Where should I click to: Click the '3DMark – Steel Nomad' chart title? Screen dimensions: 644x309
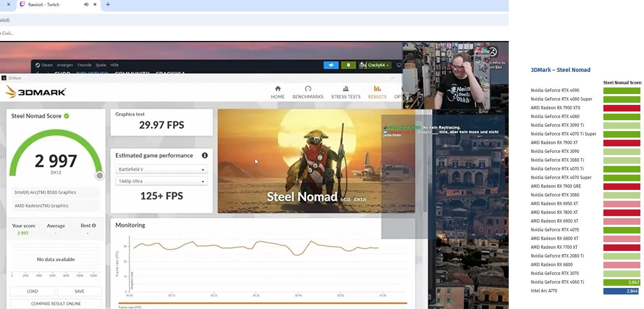(x=560, y=70)
